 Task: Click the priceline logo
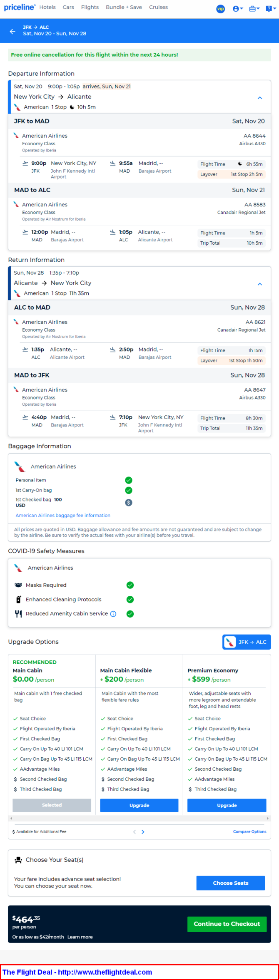click(19, 7)
